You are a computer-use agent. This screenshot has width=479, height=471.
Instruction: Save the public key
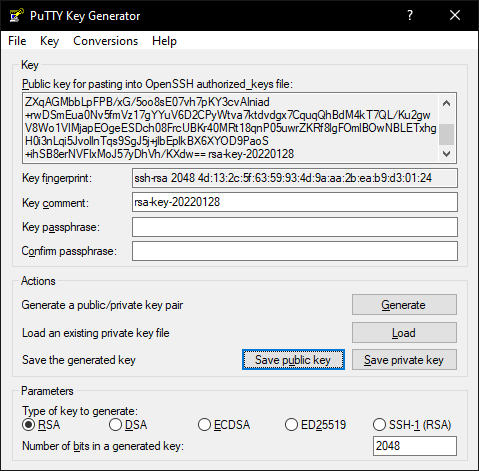click(293, 360)
